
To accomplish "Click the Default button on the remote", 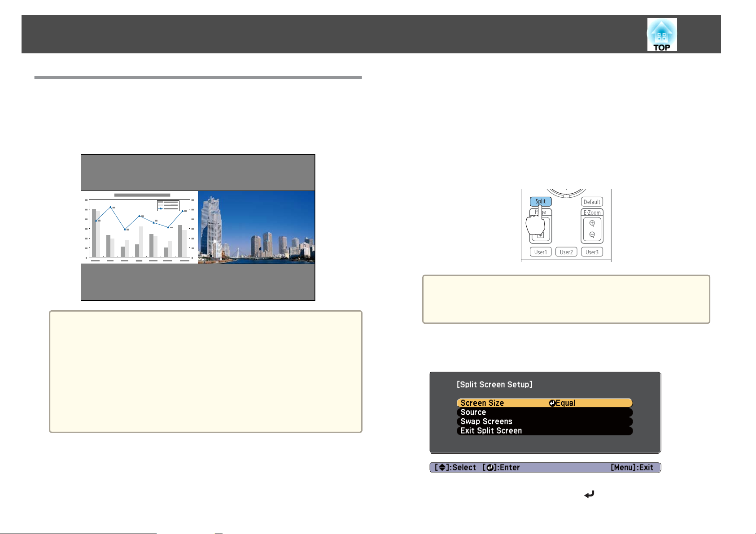I will (592, 202).
